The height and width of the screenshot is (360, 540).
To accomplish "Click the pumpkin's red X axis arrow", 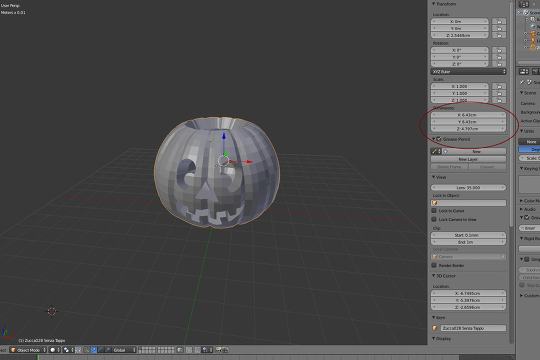I will pyautogui.click(x=249, y=162).
